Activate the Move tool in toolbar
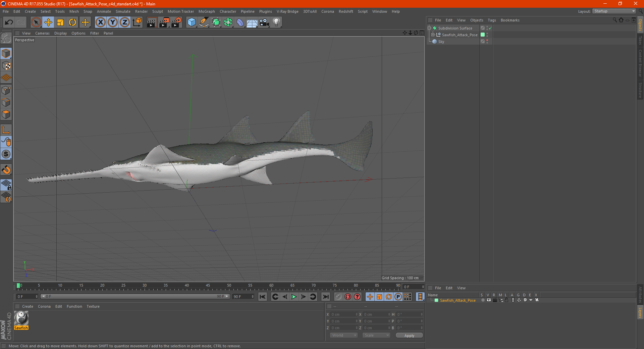This screenshot has width=644, height=349. [x=48, y=22]
